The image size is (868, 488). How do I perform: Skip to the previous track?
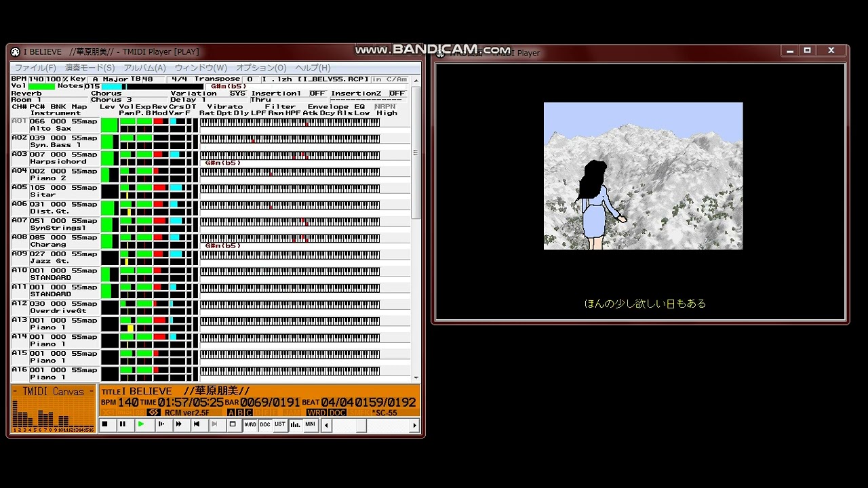(197, 425)
